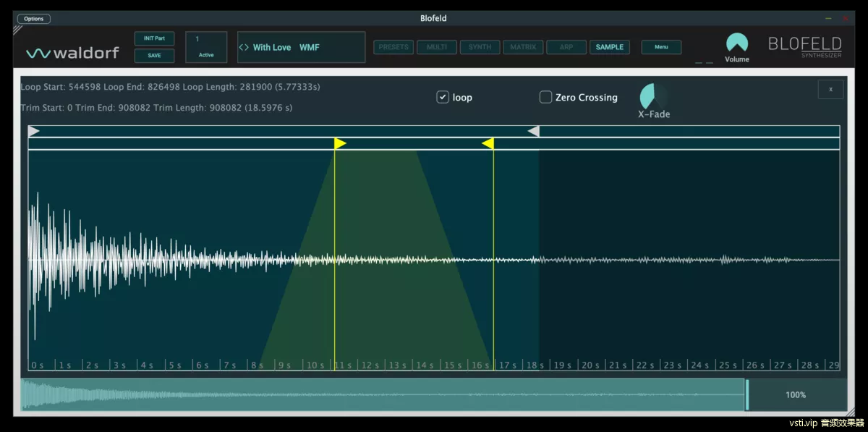
Task: Grab the overview end handle beside 100%
Action: click(747, 395)
